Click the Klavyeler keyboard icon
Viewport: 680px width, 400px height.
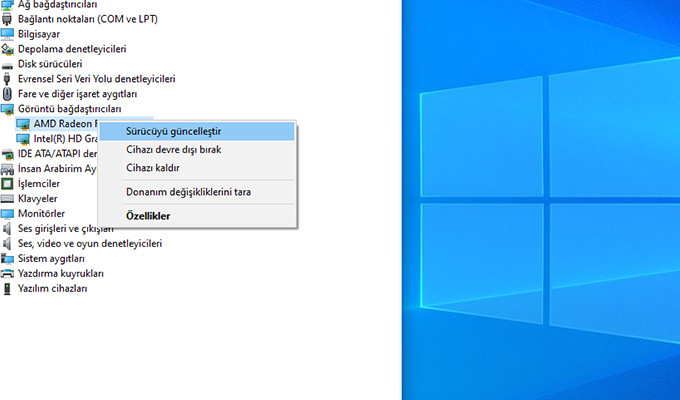[7, 199]
